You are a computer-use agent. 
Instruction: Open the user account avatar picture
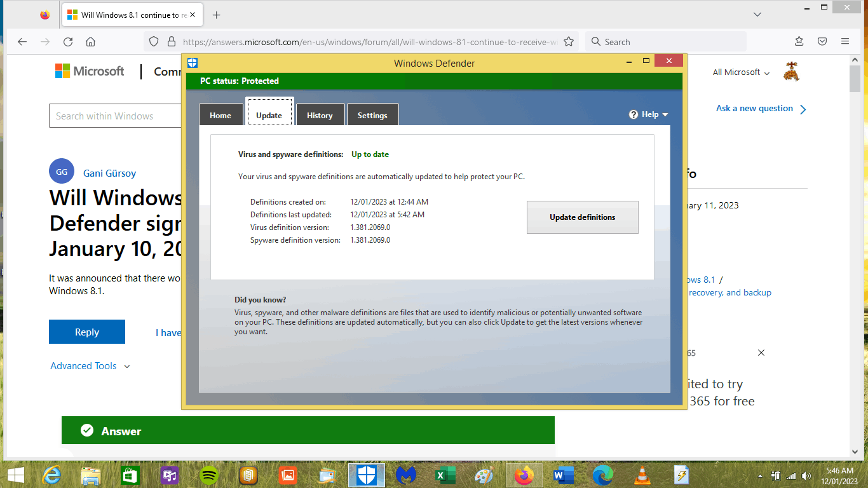(791, 72)
